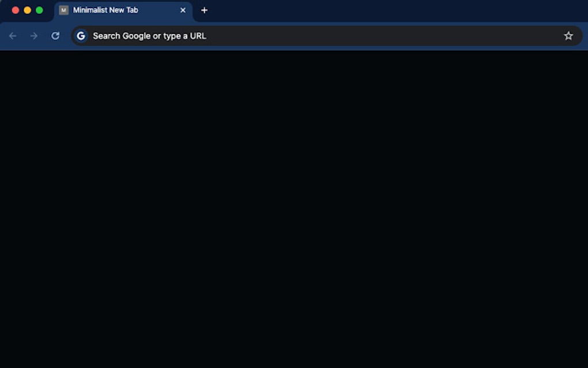Focus the Search Google or type a URL field

pos(231,35)
